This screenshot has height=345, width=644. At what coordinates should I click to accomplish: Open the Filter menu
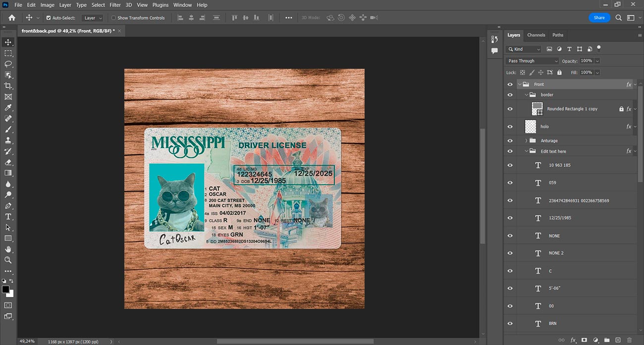pos(115,5)
